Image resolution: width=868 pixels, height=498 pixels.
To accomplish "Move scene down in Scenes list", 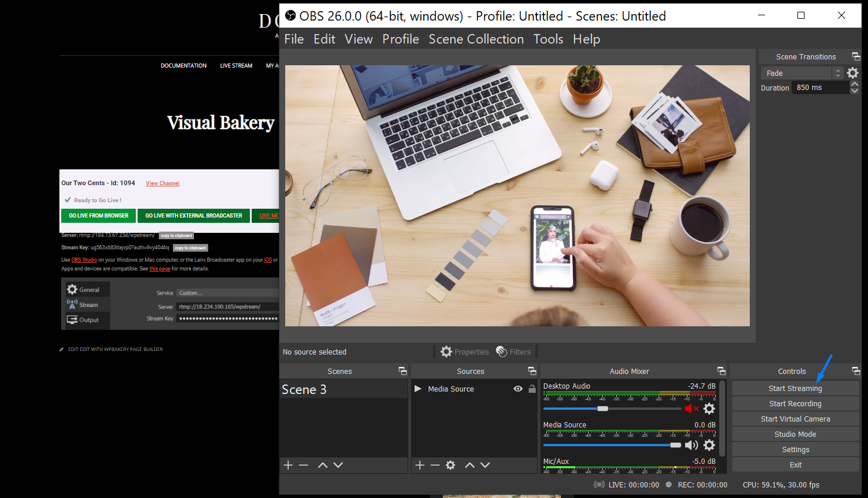I will point(338,465).
